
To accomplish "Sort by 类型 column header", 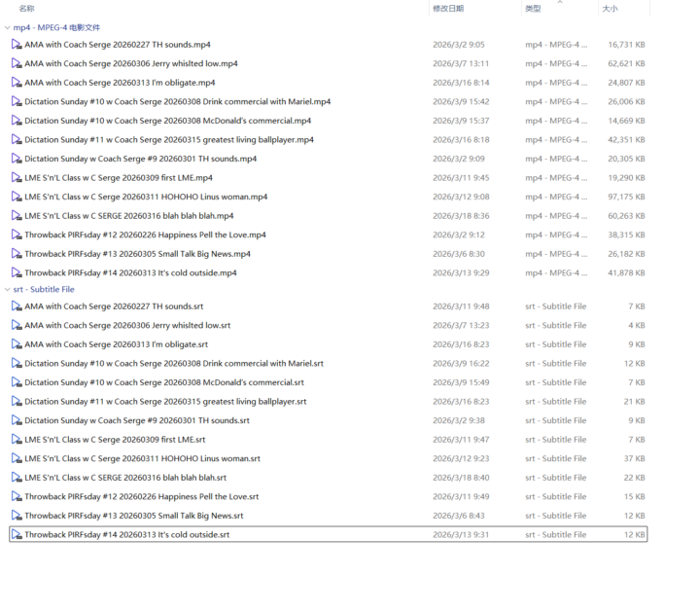I will pos(533,9).
